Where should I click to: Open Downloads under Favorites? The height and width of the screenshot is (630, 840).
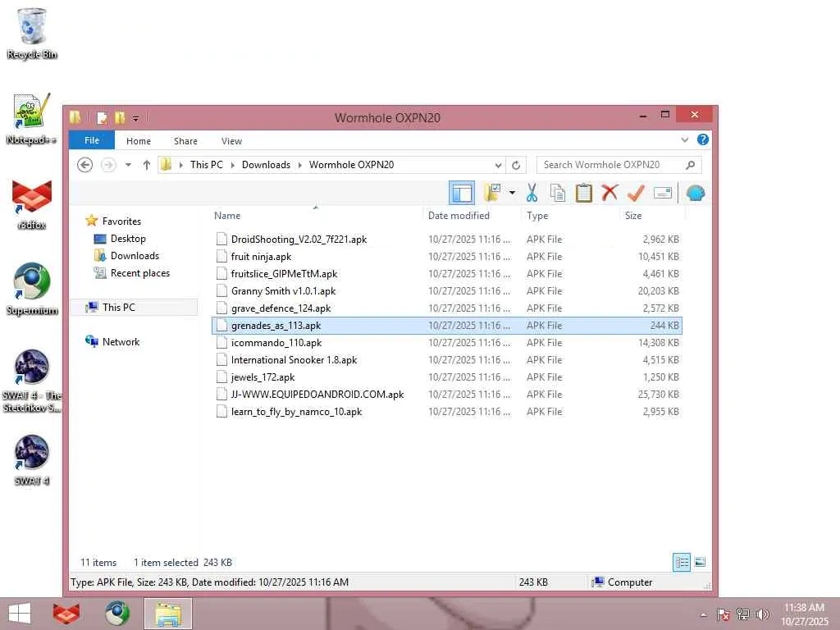click(x=135, y=256)
